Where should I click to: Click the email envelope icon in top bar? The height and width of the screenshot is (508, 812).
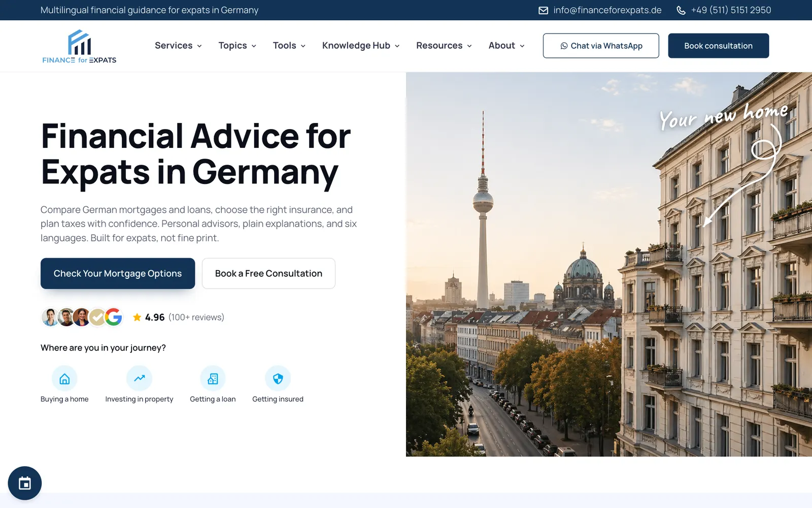[543, 10]
